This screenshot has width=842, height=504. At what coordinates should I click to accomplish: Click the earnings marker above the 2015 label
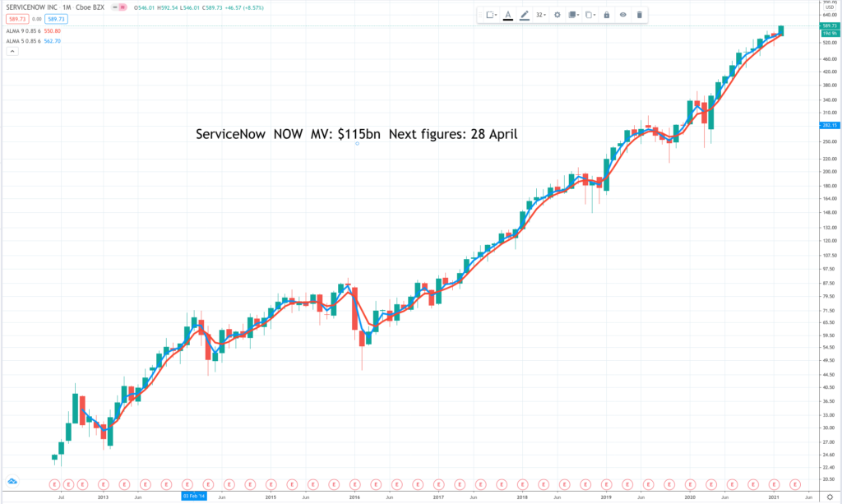tap(271, 484)
